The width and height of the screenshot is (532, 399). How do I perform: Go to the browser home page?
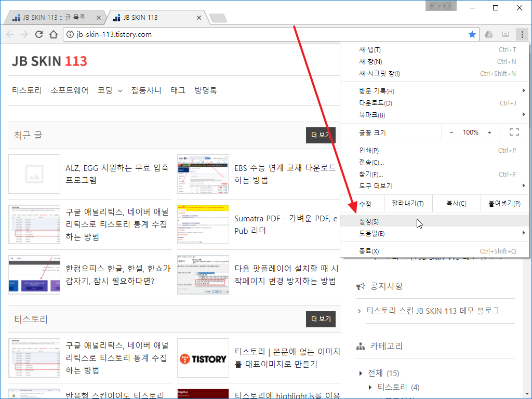pos(54,34)
